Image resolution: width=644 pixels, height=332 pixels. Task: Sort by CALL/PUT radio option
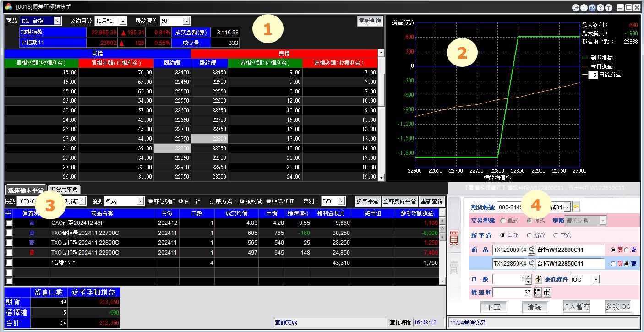click(268, 201)
